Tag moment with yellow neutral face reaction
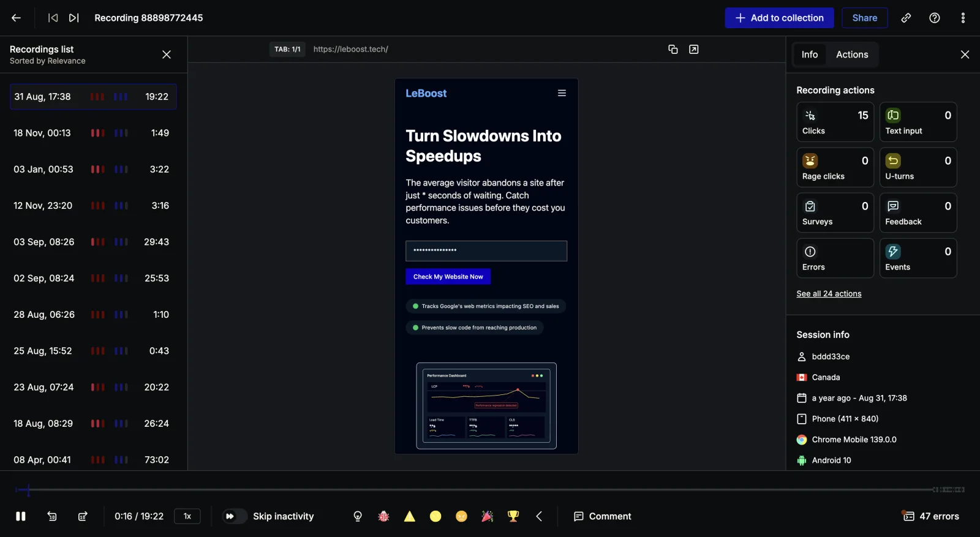 pyautogui.click(x=435, y=516)
